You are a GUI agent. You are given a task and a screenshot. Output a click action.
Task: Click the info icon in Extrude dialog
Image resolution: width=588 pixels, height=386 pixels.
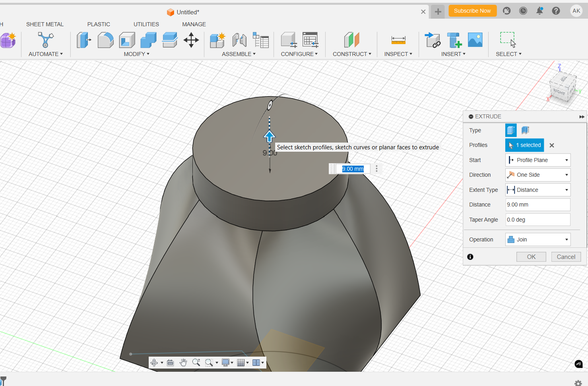[x=470, y=257]
